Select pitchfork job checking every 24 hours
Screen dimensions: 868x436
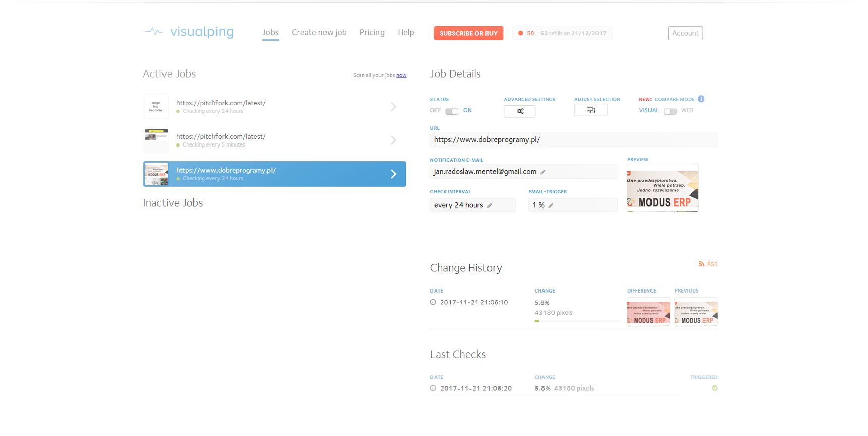click(275, 107)
